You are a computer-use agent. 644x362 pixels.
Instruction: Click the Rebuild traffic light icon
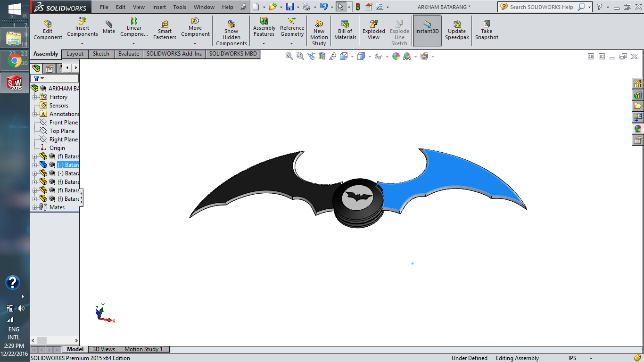(x=358, y=7)
